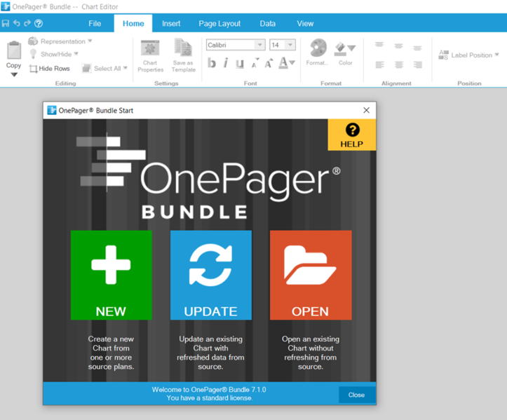Click the green NEW tile
The height and width of the screenshot is (420, 507).
pyautogui.click(x=111, y=275)
